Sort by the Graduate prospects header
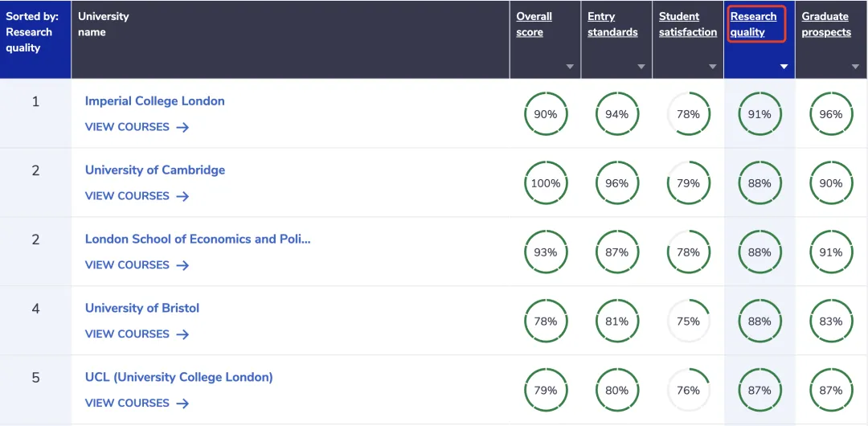This screenshot has height=426, width=868. (x=825, y=24)
